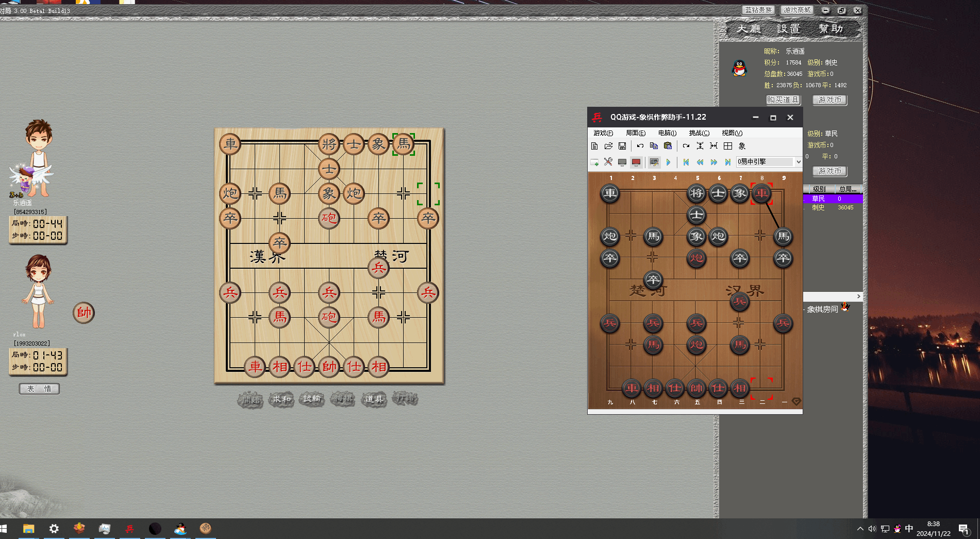Copy the board position using the copy icon

654,146
